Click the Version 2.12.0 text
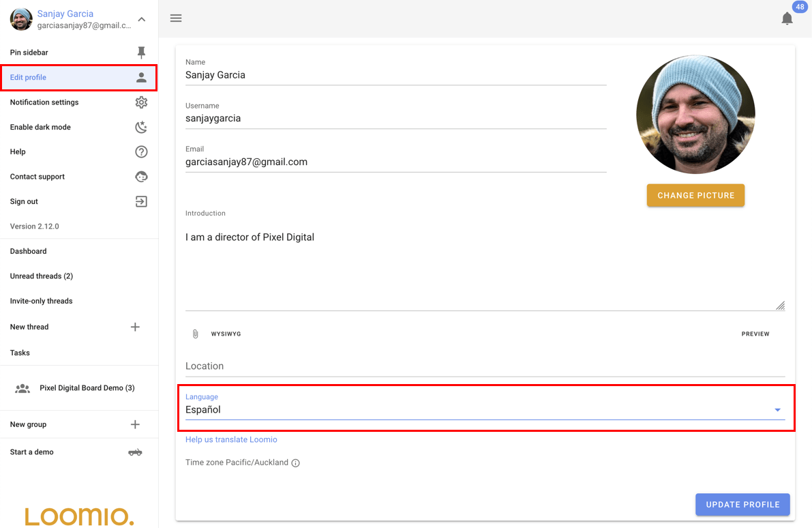Viewport: 812px width, 528px height. tap(35, 226)
